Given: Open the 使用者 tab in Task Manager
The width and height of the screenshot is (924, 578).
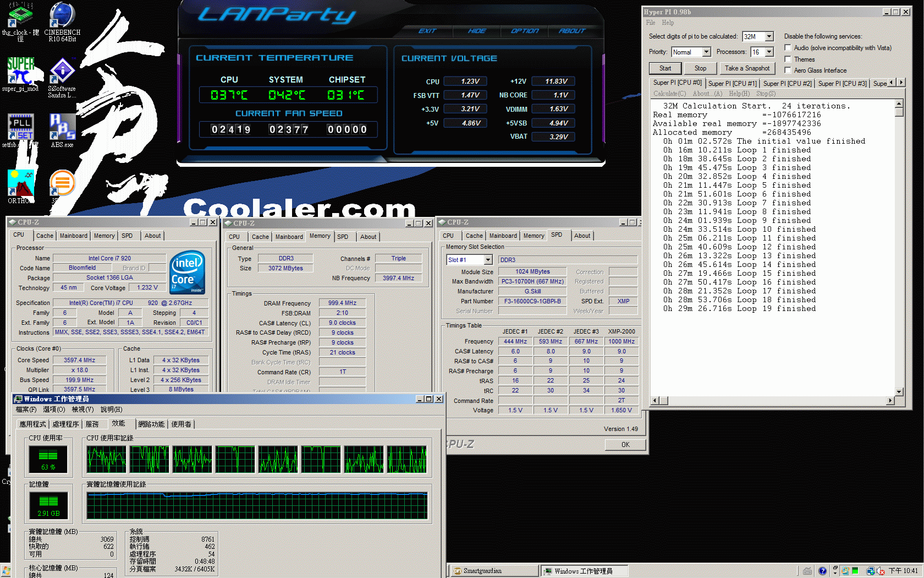Looking at the screenshot, I should [181, 424].
